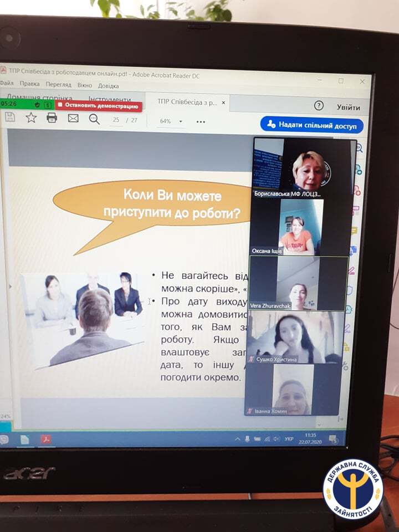Open the Перегляд menu

(x=58, y=84)
